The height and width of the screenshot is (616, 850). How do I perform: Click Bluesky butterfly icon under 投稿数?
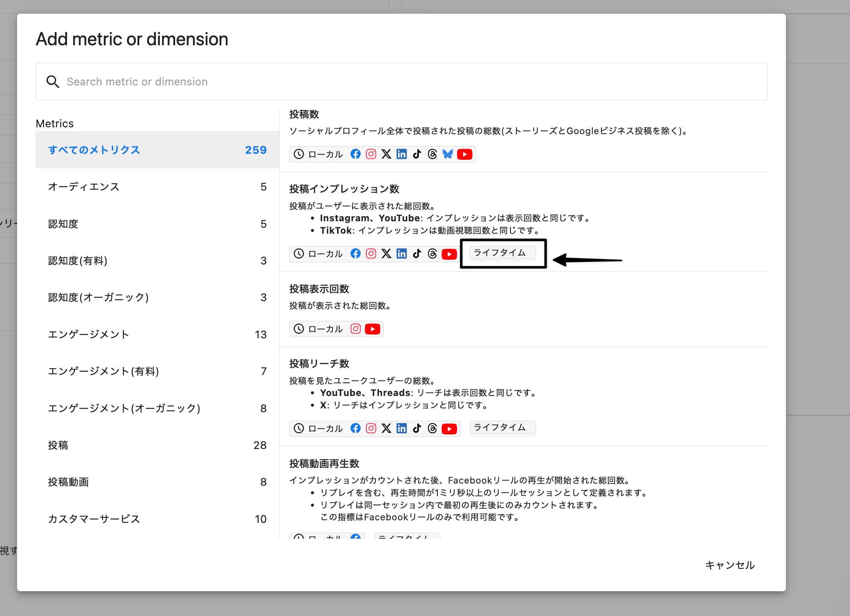tap(448, 154)
